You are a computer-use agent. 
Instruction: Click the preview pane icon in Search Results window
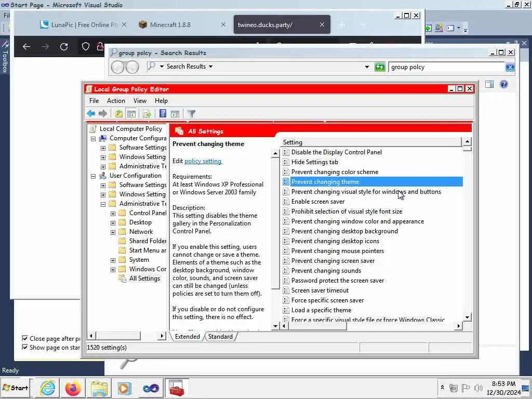point(489,84)
